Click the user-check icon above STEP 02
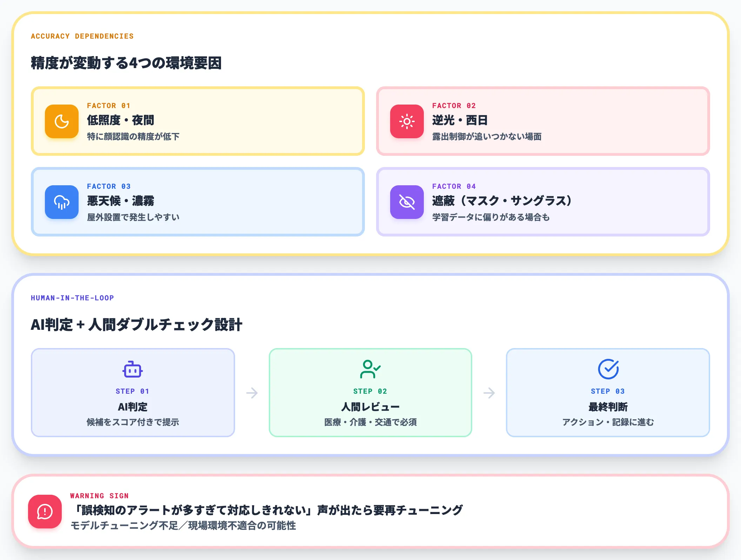This screenshot has width=741, height=560. [370, 369]
